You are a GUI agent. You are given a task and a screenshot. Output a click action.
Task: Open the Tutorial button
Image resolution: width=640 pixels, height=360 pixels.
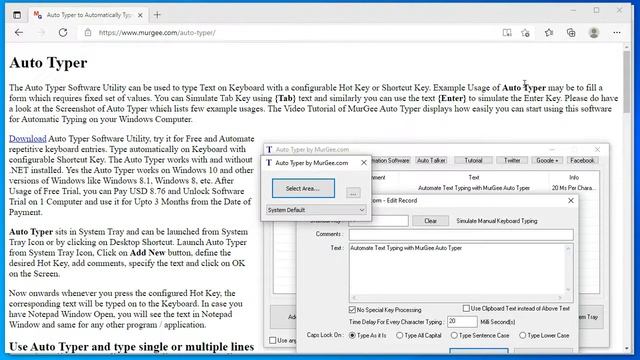tap(473, 160)
